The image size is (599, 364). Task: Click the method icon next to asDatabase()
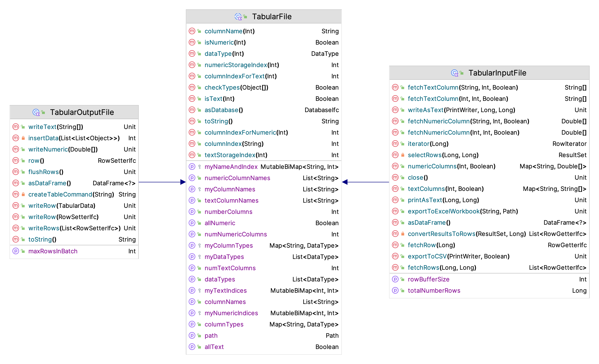192,110
